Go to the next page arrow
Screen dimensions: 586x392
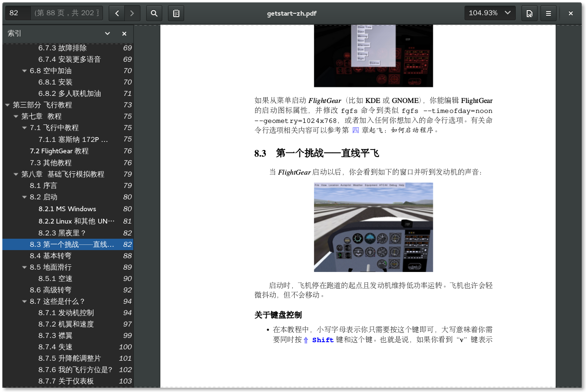[x=131, y=13]
